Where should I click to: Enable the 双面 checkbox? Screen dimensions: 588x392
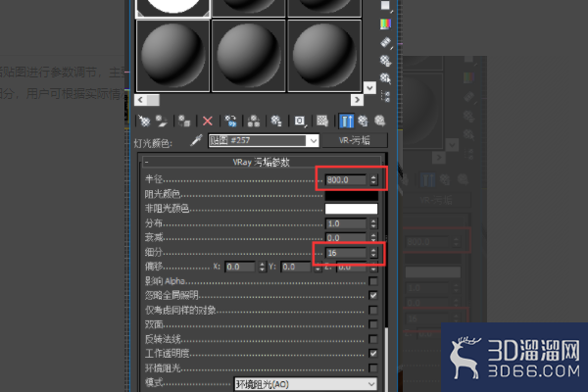tap(373, 324)
